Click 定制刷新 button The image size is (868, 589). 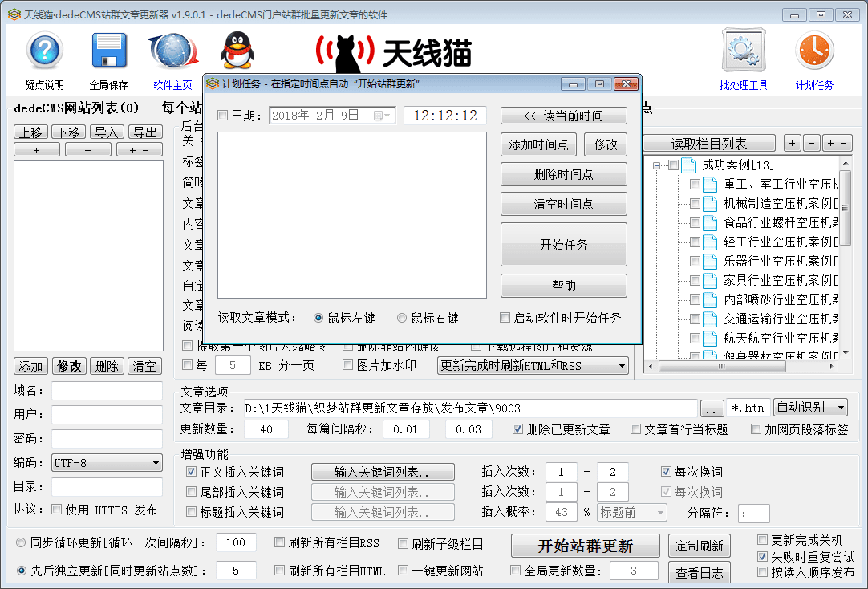tap(700, 546)
